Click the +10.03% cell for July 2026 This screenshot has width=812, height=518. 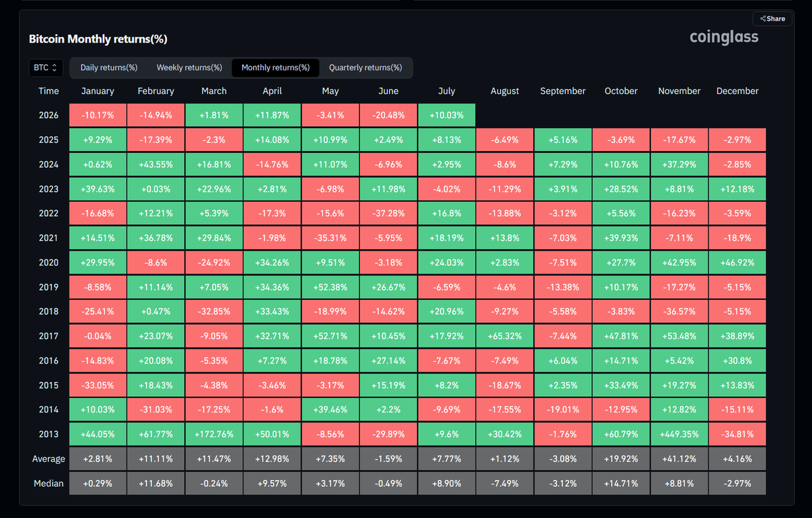coord(447,115)
